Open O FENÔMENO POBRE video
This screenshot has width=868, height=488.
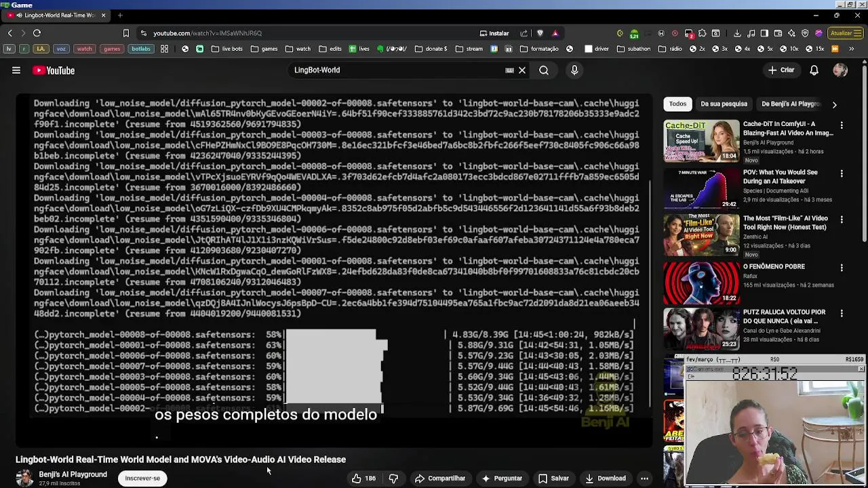click(x=701, y=282)
